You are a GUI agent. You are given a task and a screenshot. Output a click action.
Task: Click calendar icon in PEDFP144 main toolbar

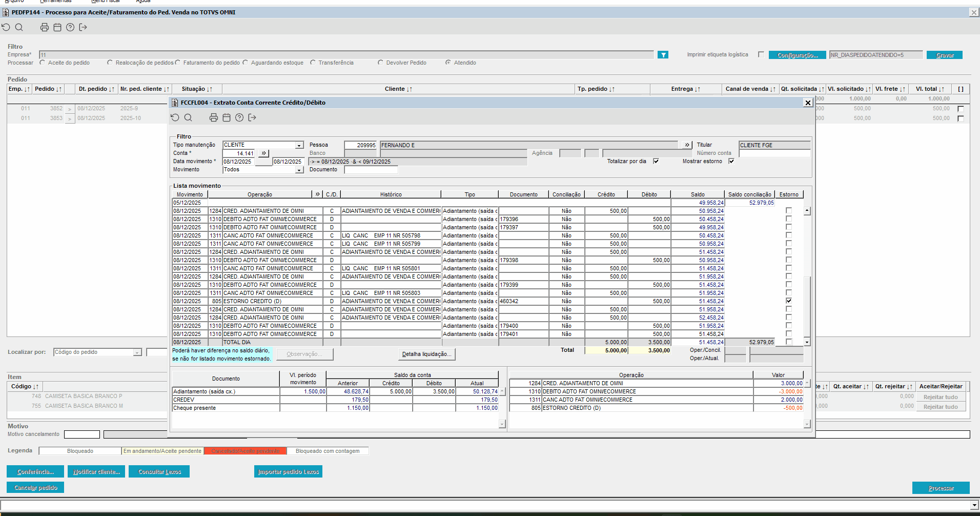57,27
